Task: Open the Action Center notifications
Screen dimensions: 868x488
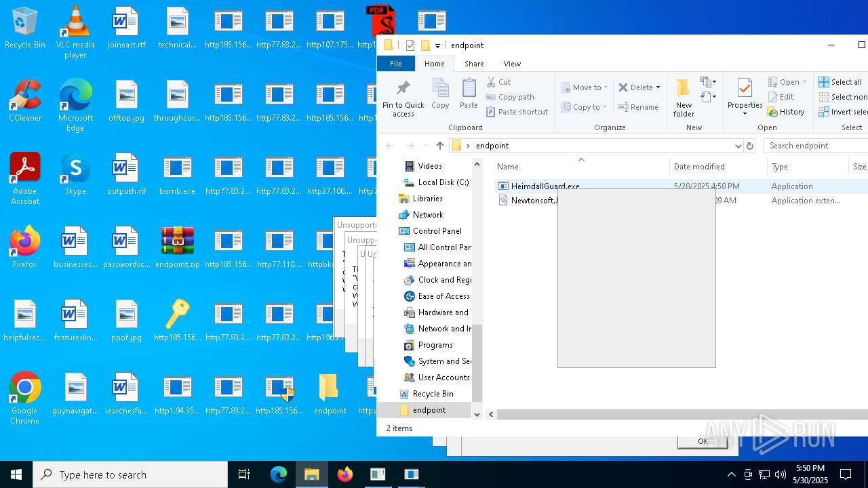Action: pos(846,474)
